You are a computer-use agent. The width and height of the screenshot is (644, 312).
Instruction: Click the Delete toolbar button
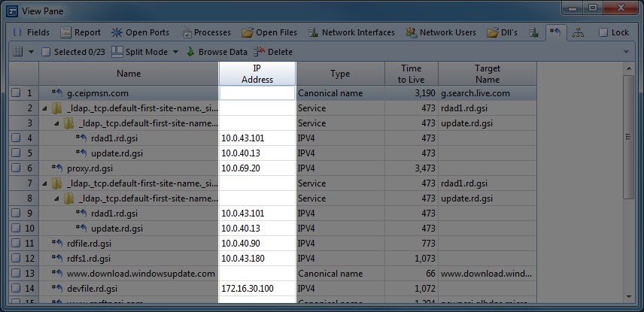pos(273,52)
